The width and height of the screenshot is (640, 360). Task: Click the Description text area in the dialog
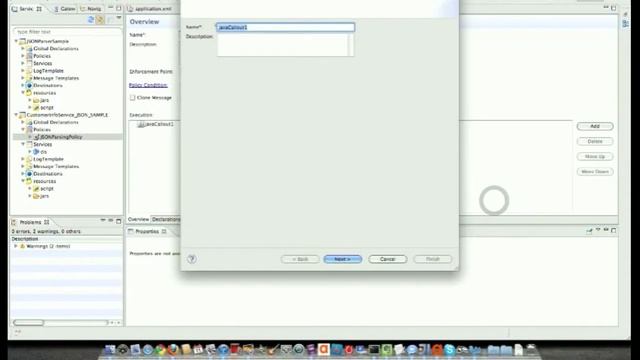click(285, 45)
